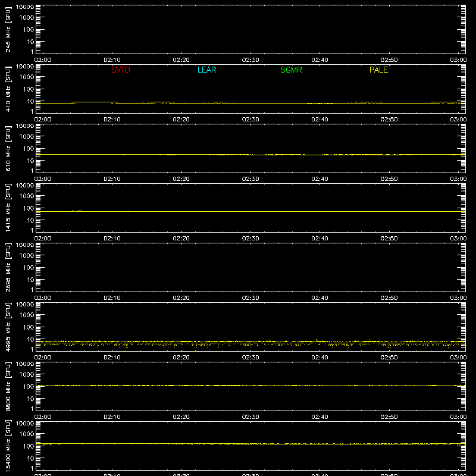The width and height of the screenshot is (476, 476).
Task: Click 02:50 label under the 610 MHz panel
Action: click(x=389, y=179)
